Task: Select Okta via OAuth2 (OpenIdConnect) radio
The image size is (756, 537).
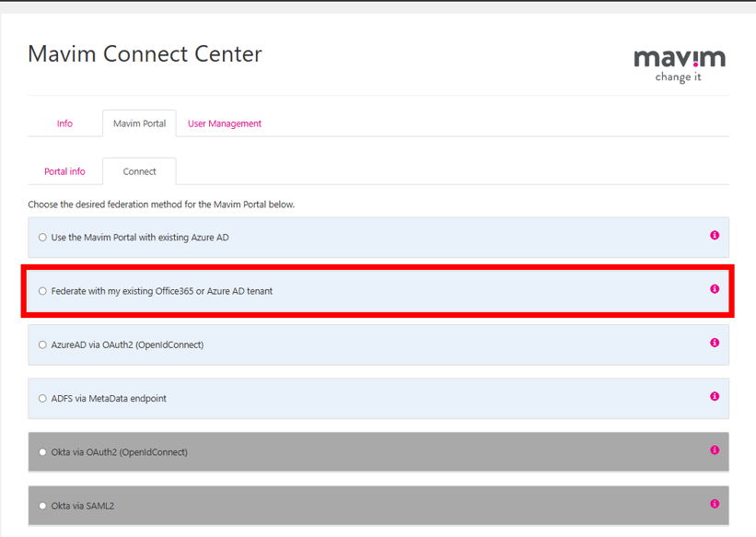Action: click(x=43, y=452)
